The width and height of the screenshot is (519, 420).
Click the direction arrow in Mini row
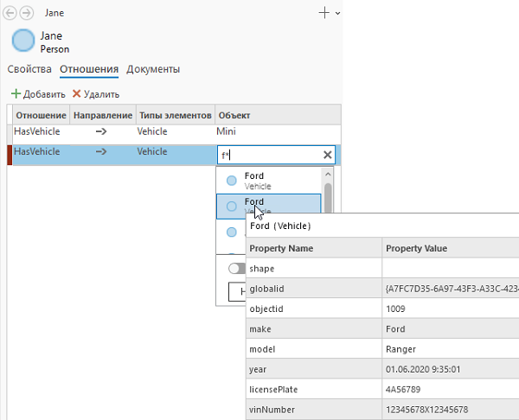click(101, 132)
